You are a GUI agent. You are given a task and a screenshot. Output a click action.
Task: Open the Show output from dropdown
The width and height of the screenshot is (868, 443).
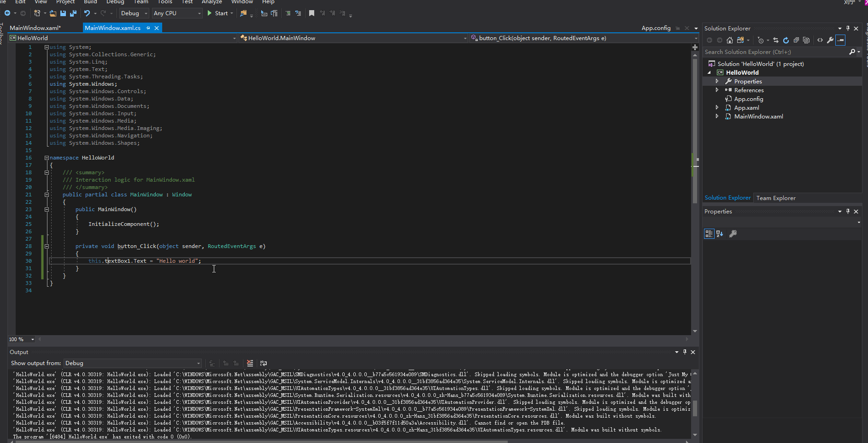click(133, 363)
